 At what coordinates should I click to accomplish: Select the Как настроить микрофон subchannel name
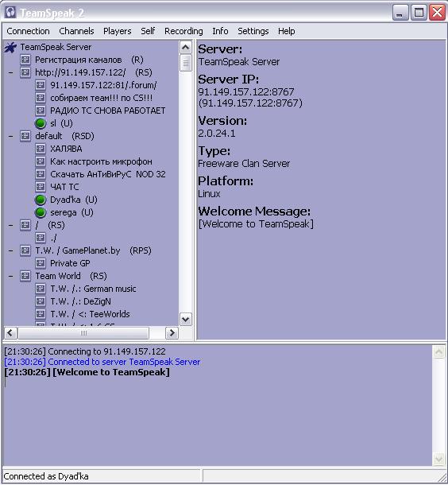pyautogui.click(x=101, y=161)
